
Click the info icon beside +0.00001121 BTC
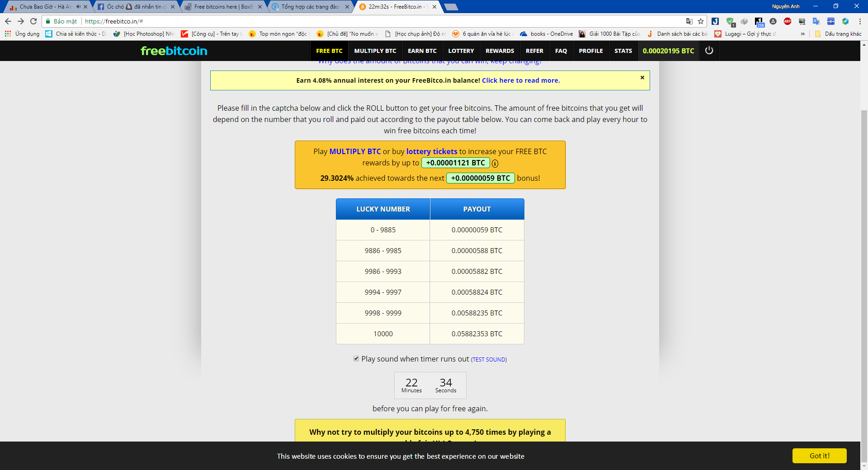(495, 164)
